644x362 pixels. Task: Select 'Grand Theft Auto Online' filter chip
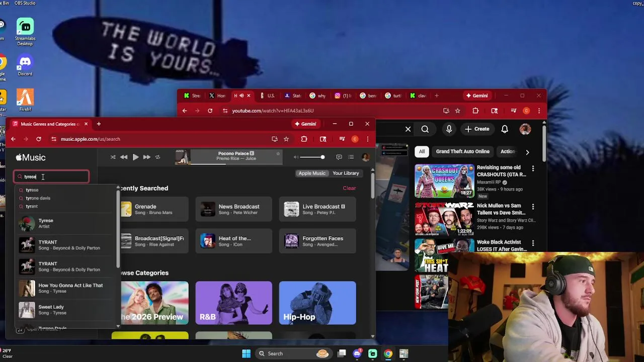pos(462,151)
